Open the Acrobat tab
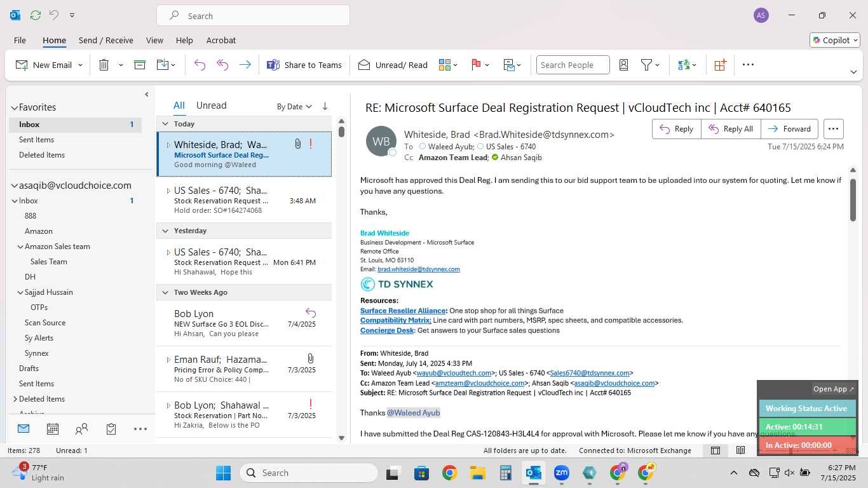The image size is (868, 488). (221, 40)
